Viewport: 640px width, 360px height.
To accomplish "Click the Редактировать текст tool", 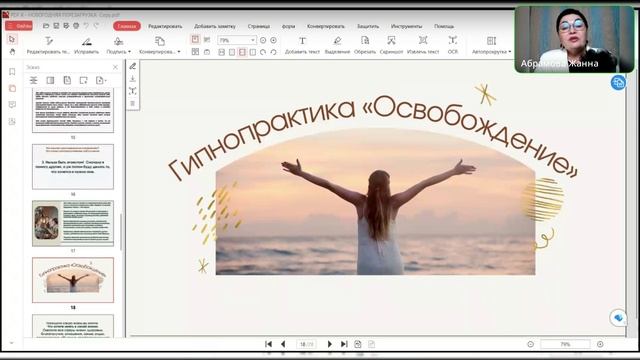I will [x=48, y=45].
